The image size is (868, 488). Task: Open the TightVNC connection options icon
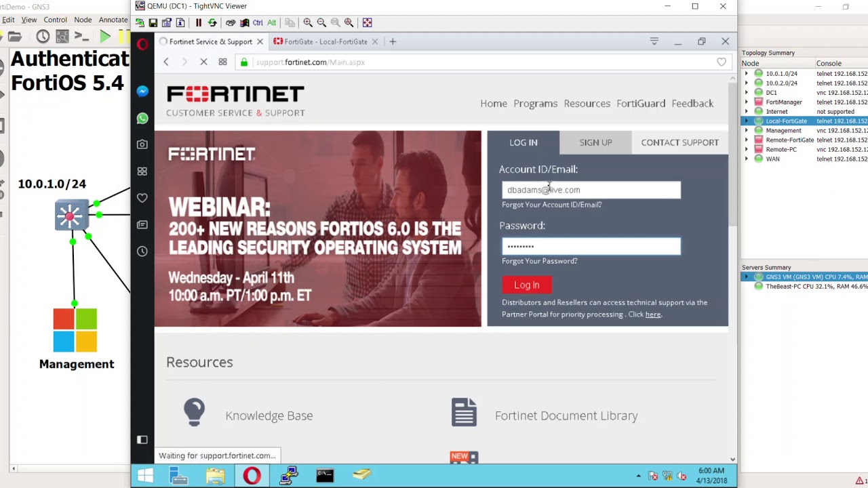[x=167, y=22]
